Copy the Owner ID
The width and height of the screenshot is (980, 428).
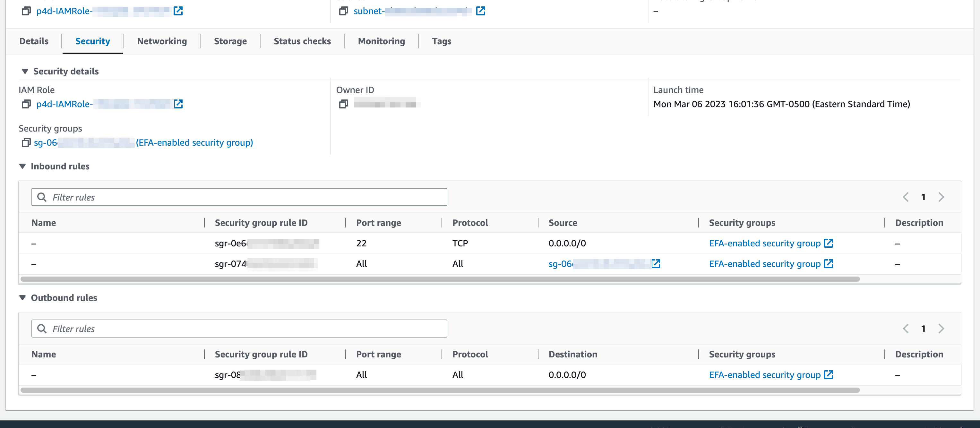click(x=343, y=104)
